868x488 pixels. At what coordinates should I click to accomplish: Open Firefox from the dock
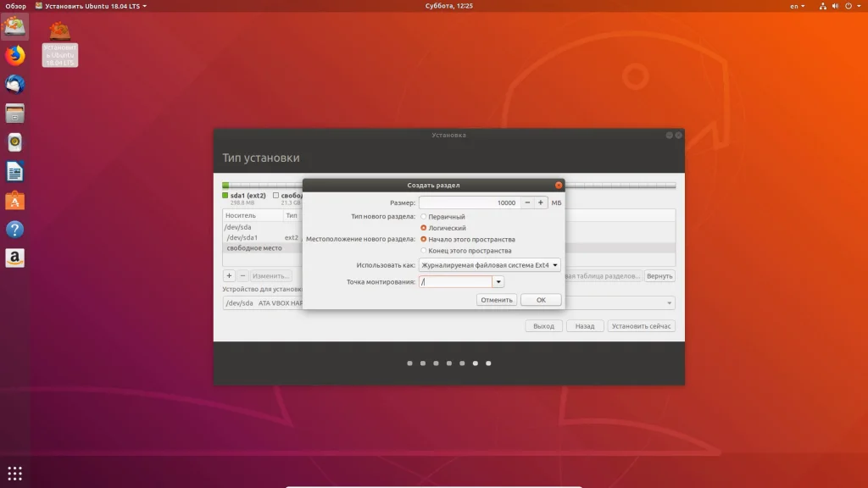(14, 56)
